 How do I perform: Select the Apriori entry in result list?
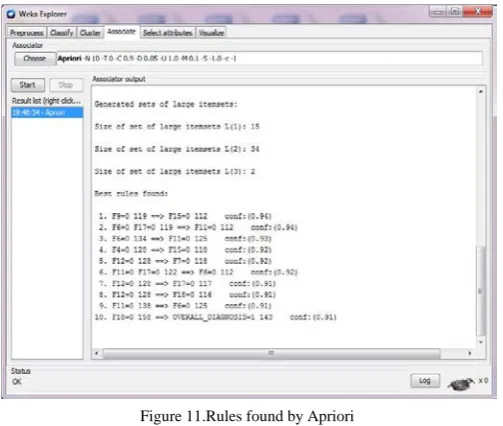coord(47,113)
